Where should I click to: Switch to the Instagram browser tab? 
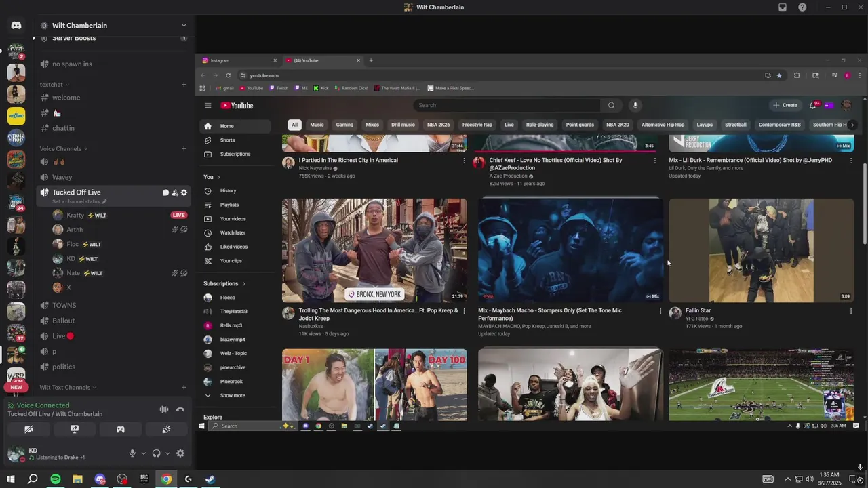(239, 60)
